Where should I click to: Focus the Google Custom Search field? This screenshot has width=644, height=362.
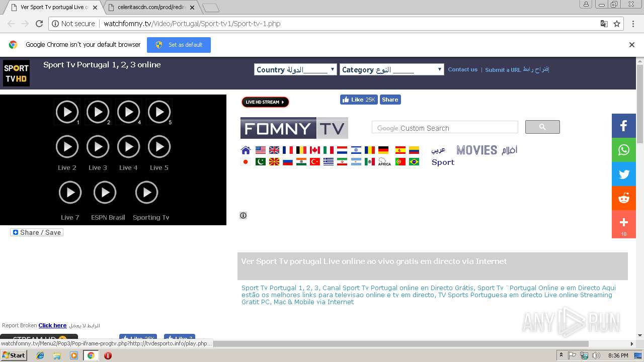click(x=445, y=127)
